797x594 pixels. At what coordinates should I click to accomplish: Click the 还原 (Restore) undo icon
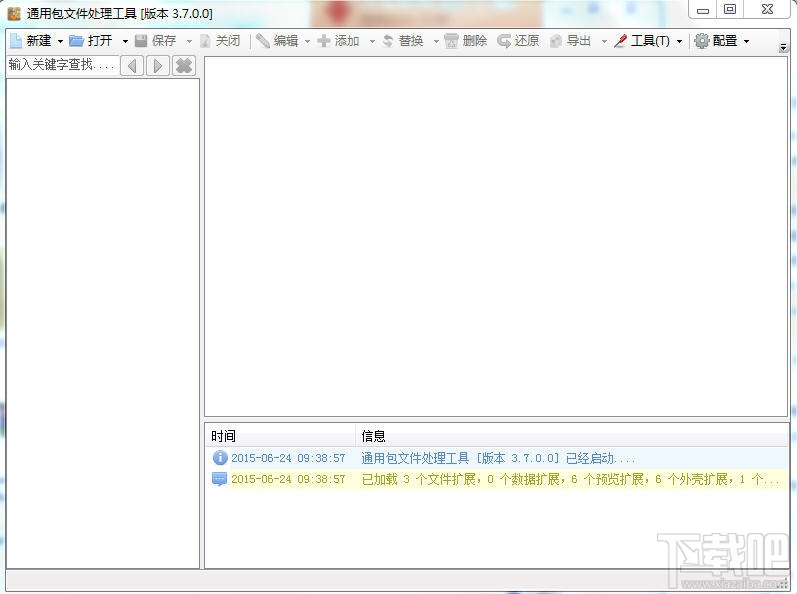[504, 41]
